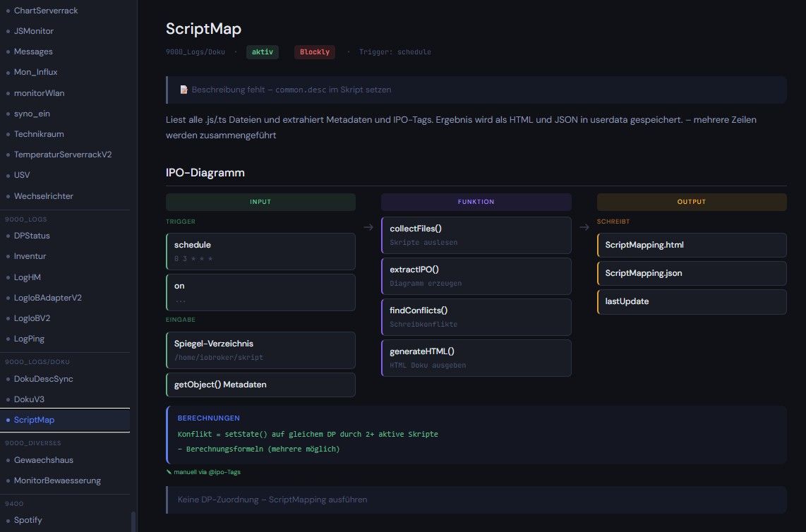The image size is (806, 532).
Task: Select TemperaturServerrackV2 in the sidebar
Action: tap(63, 155)
